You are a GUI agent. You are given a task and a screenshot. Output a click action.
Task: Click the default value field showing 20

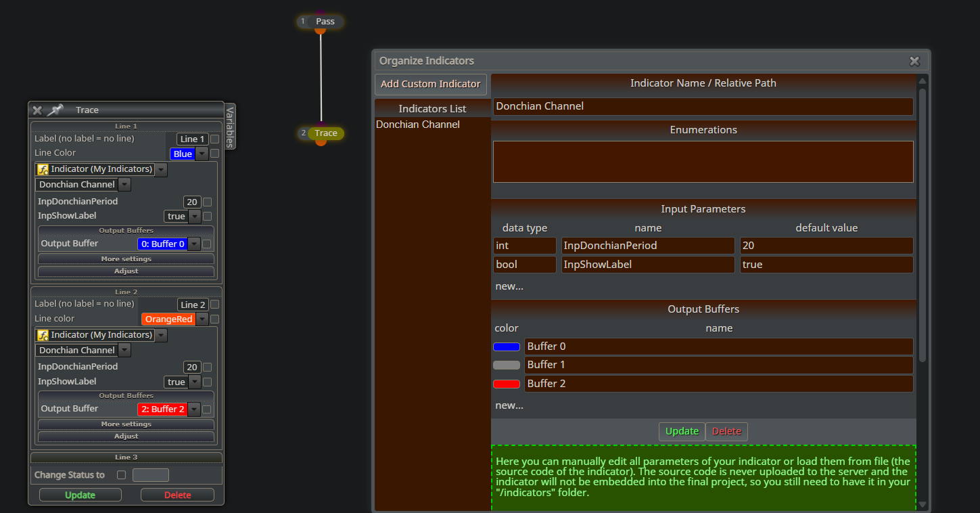[x=826, y=246]
